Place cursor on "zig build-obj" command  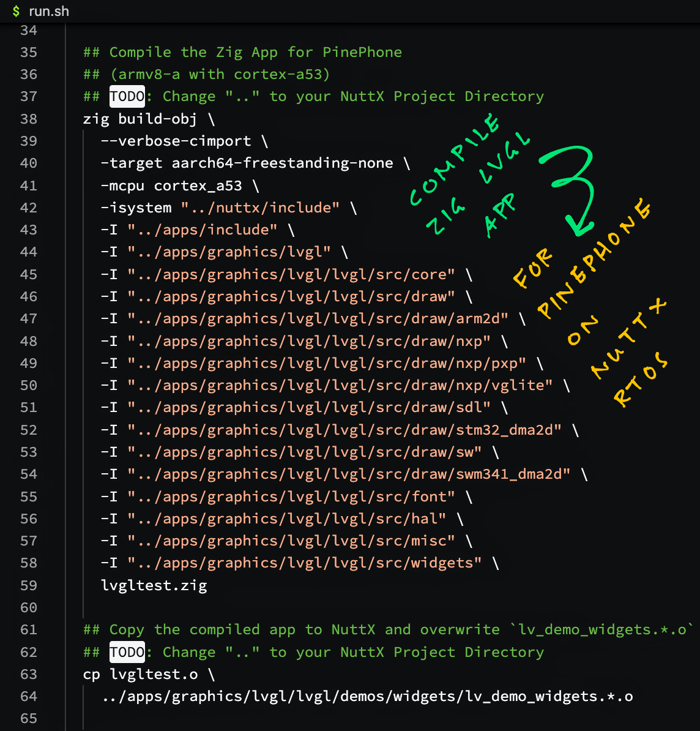tap(140, 119)
